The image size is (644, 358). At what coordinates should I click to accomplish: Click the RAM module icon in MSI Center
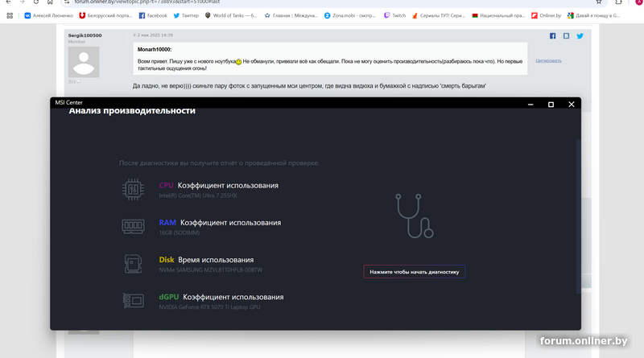133,226
